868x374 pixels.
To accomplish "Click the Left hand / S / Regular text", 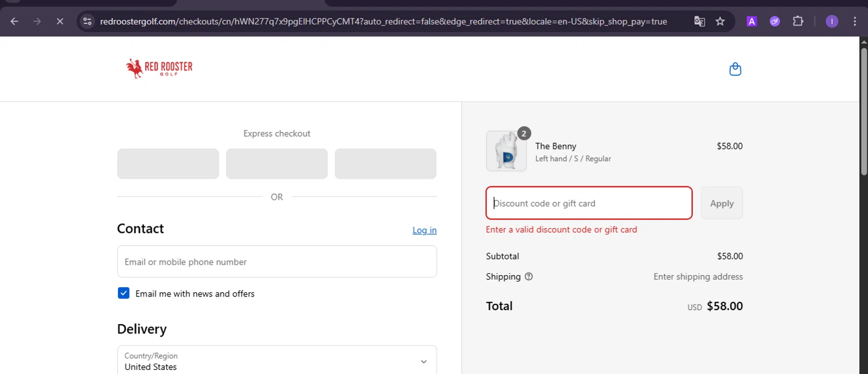I will coord(573,159).
